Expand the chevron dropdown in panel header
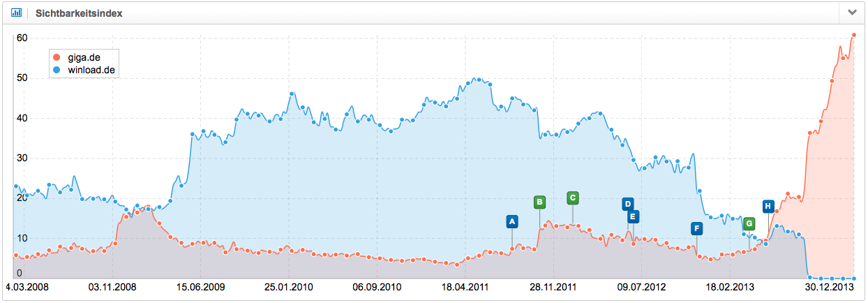This screenshot has height=303, width=868. tap(851, 13)
